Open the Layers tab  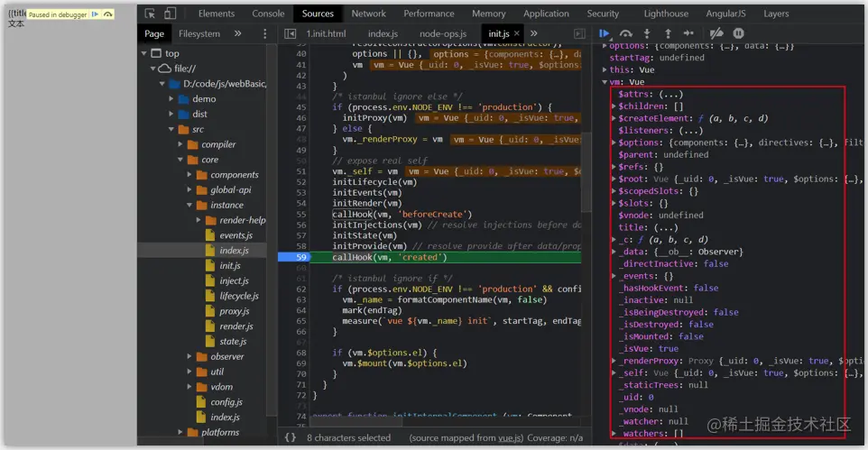tap(776, 14)
